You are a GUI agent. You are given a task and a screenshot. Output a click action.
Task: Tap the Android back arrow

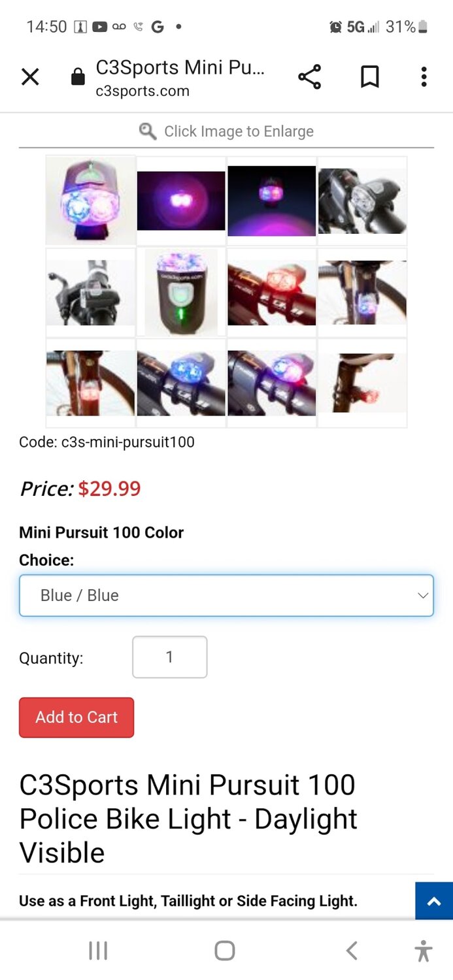(x=352, y=951)
